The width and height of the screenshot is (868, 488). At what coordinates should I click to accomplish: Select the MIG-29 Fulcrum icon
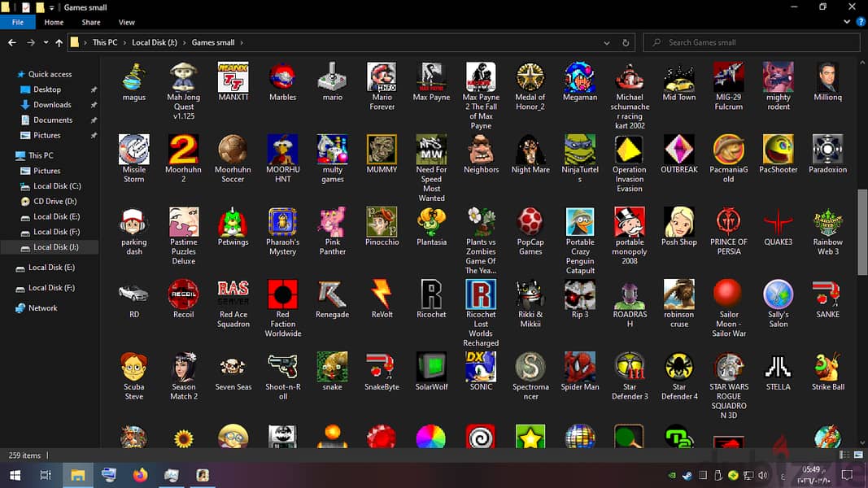(x=729, y=77)
